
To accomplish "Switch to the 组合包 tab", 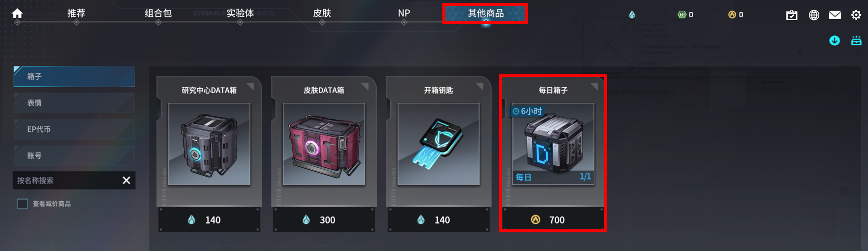I will (x=158, y=13).
